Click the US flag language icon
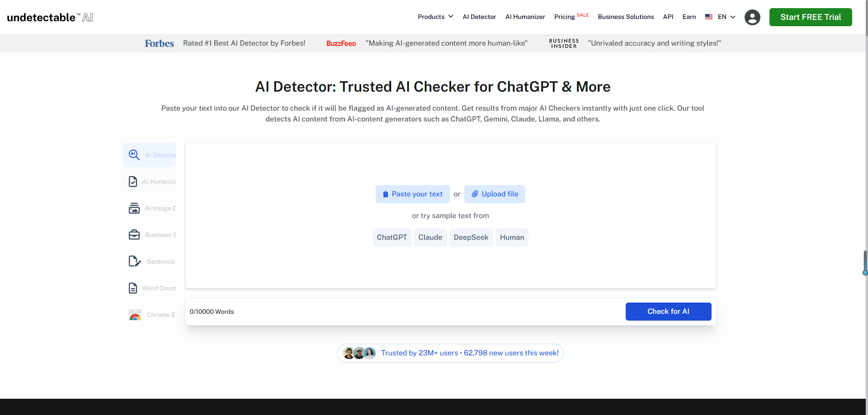This screenshot has height=415, width=868. click(x=709, y=17)
